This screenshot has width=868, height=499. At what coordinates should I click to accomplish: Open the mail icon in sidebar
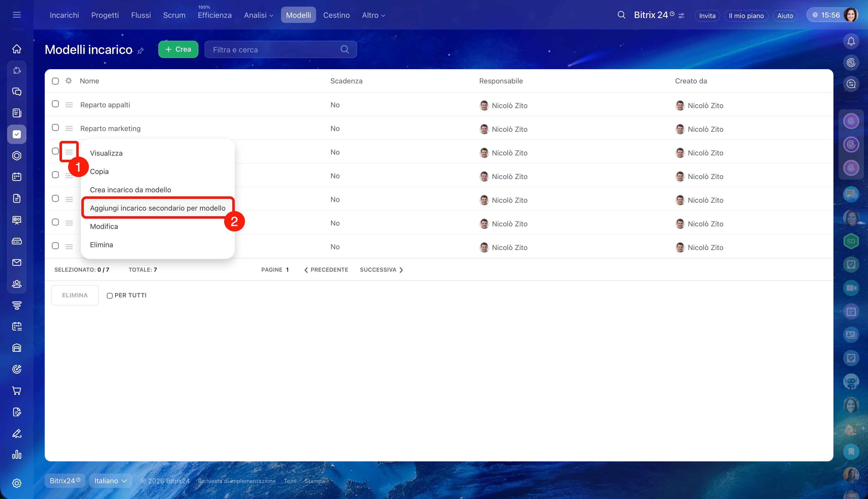17,262
